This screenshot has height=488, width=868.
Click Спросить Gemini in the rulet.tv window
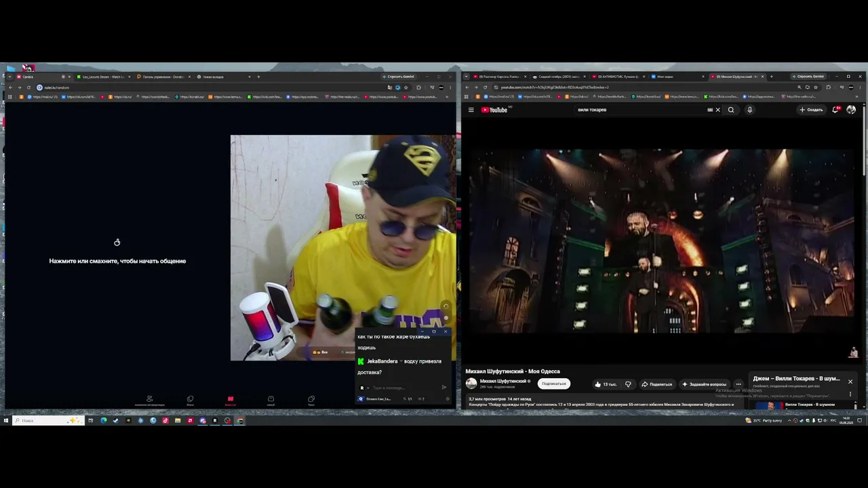coord(398,77)
